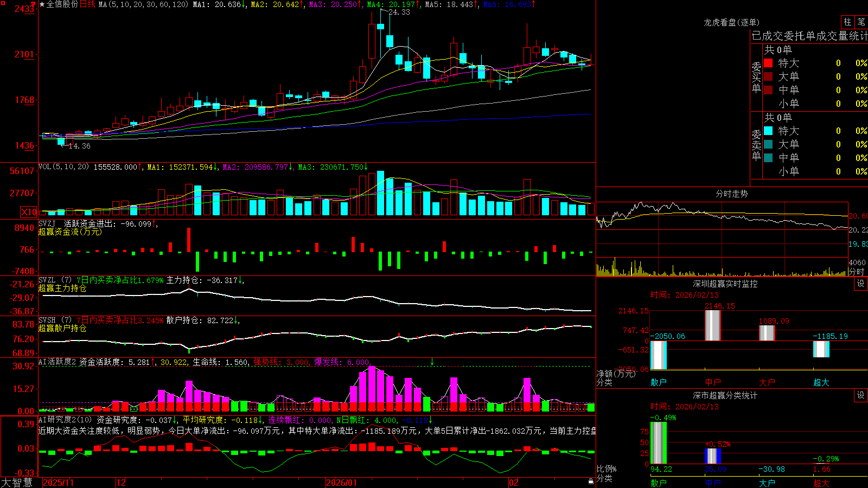Click the cyan 特大 sell-order swatch
Screen dimensions: 868x488
768,131
